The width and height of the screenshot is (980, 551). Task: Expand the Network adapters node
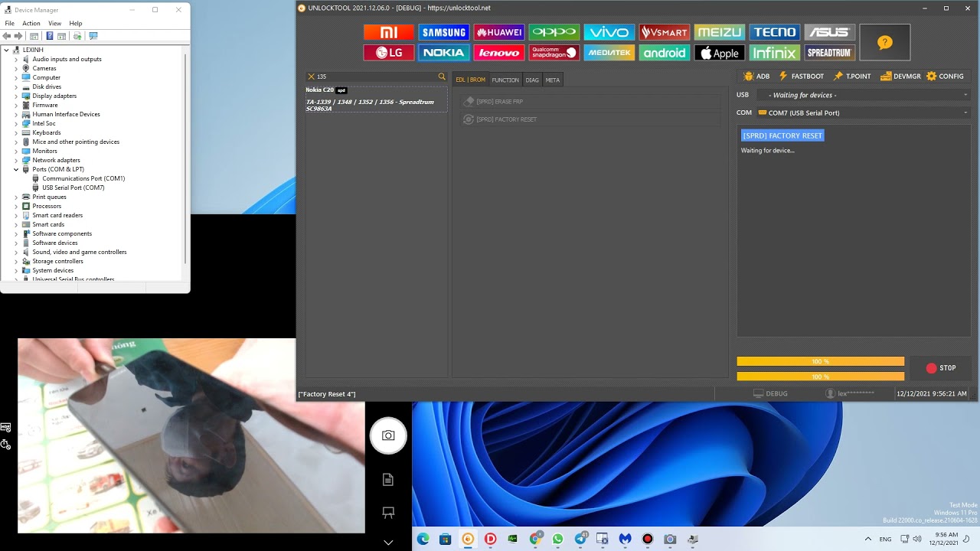pos(16,160)
